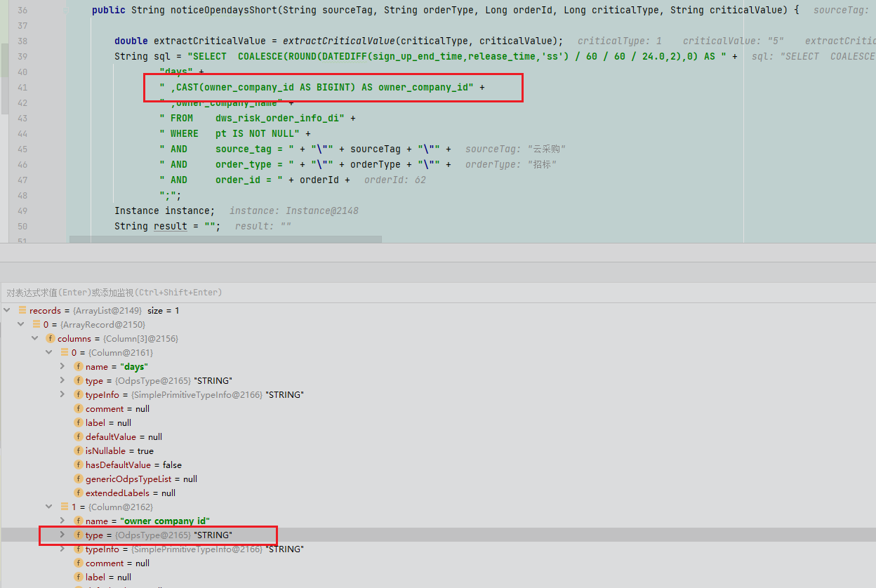The image size is (876, 588).
Task: Click the expression evaluation input field
Action: [421, 293]
